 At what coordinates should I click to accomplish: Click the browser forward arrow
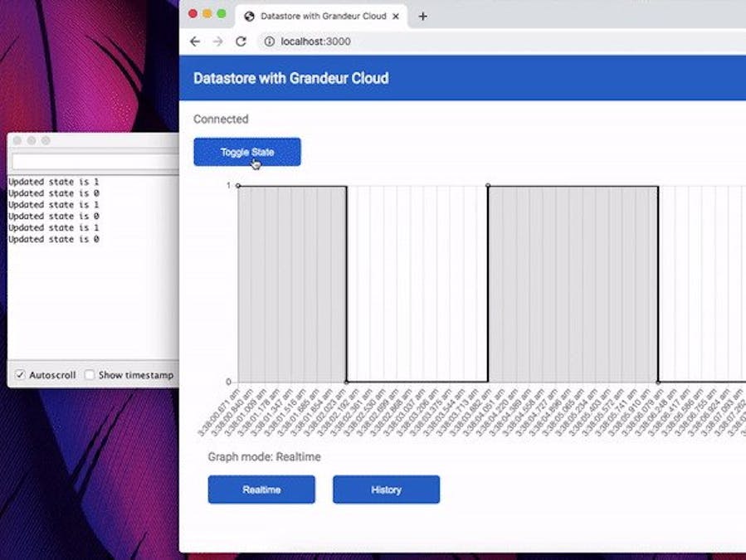point(218,41)
